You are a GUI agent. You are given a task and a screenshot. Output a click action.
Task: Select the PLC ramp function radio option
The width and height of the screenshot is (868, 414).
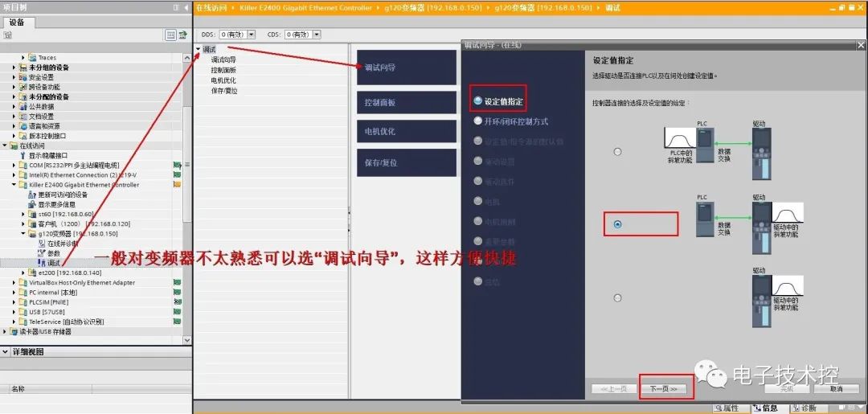618,152
